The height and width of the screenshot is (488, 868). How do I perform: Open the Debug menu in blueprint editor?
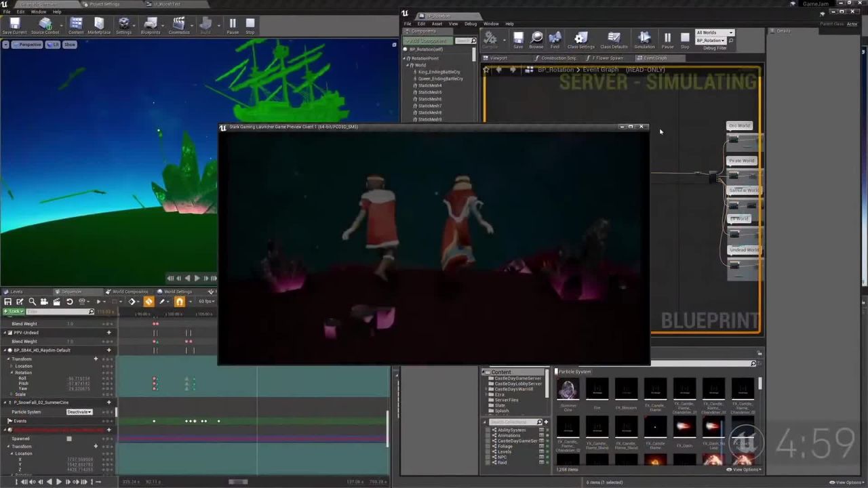pos(471,24)
